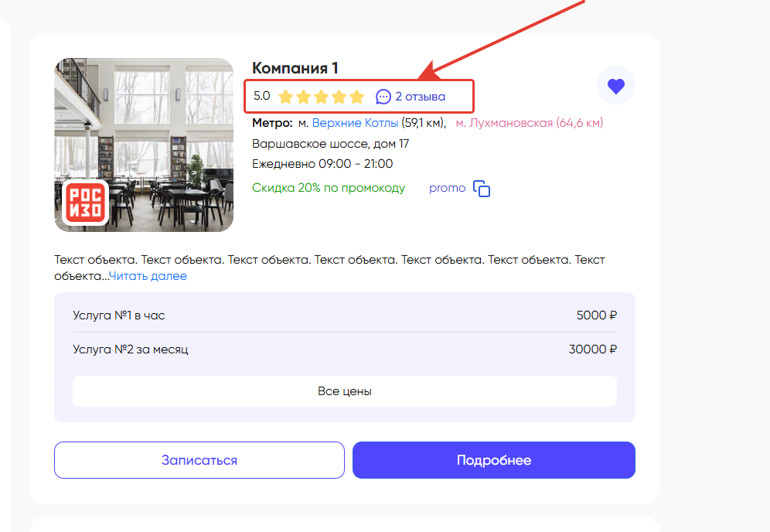Open the Верхние Котлы metro link

(x=355, y=123)
